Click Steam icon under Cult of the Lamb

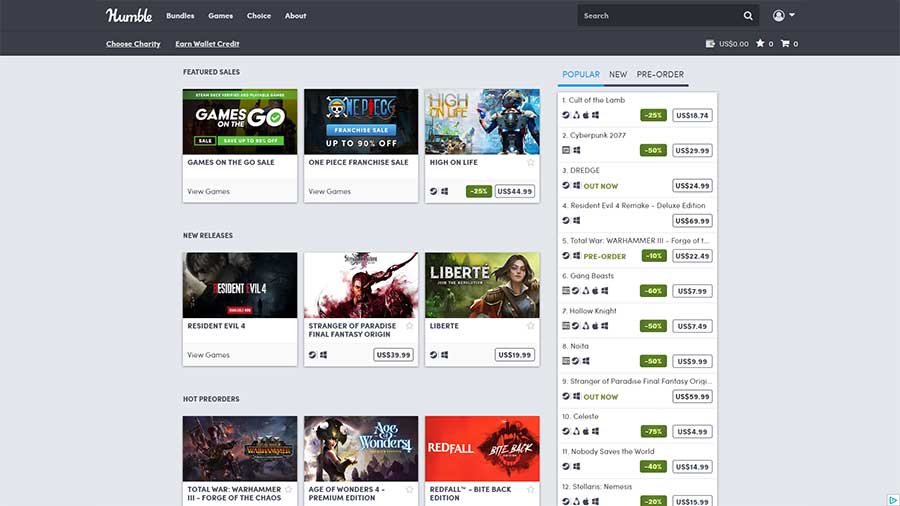(x=566, y=115)
